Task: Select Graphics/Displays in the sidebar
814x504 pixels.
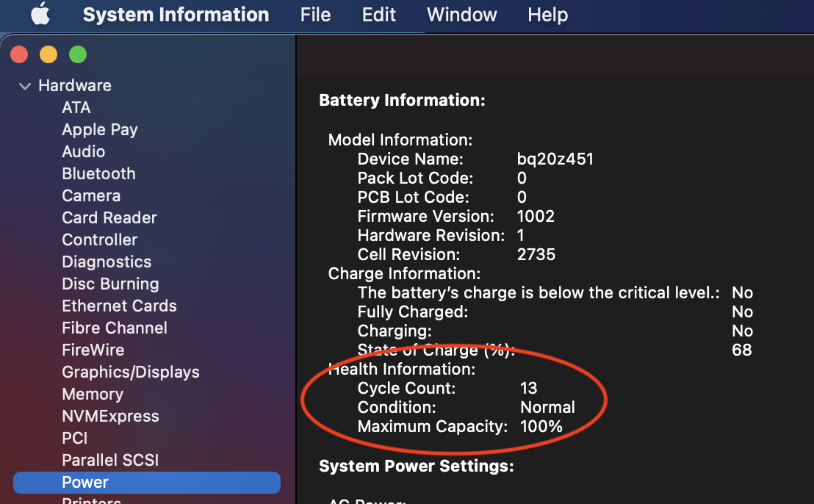Action: tap(131, 372)
